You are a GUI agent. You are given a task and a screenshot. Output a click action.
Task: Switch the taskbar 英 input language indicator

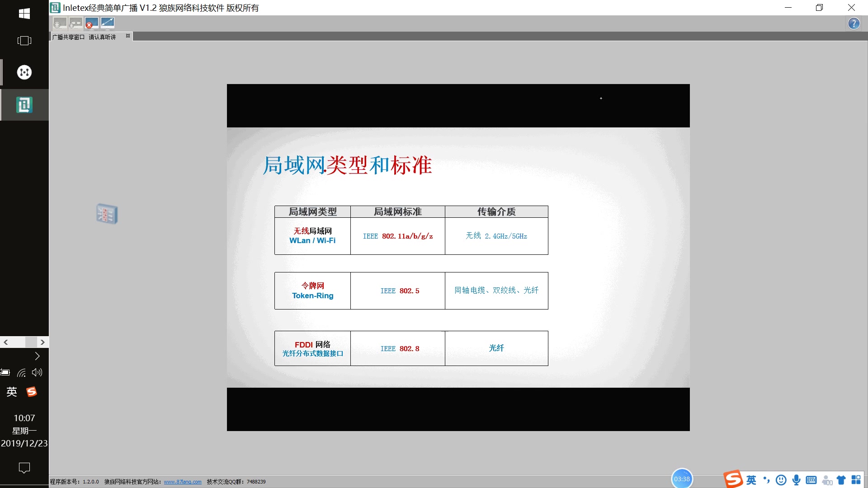12,392
